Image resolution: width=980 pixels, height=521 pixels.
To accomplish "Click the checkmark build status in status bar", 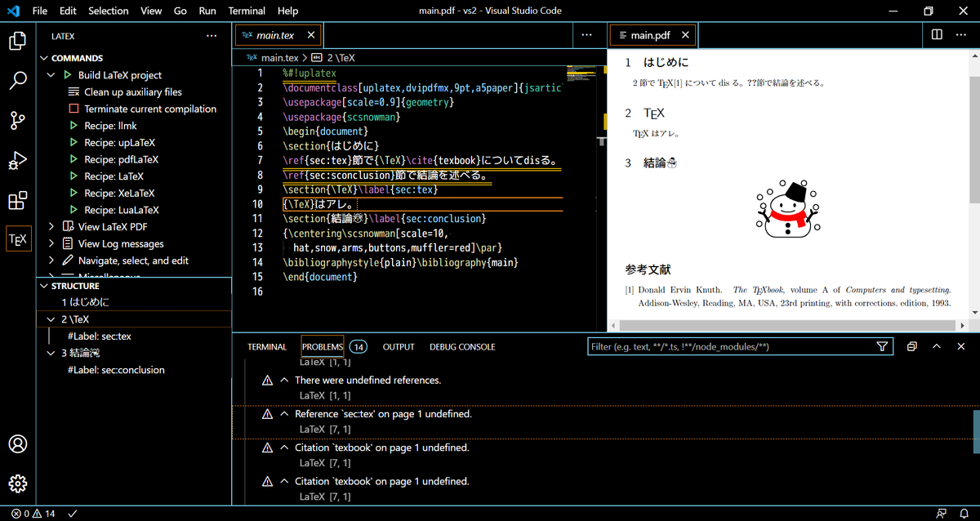I will [x=73, y=514].
